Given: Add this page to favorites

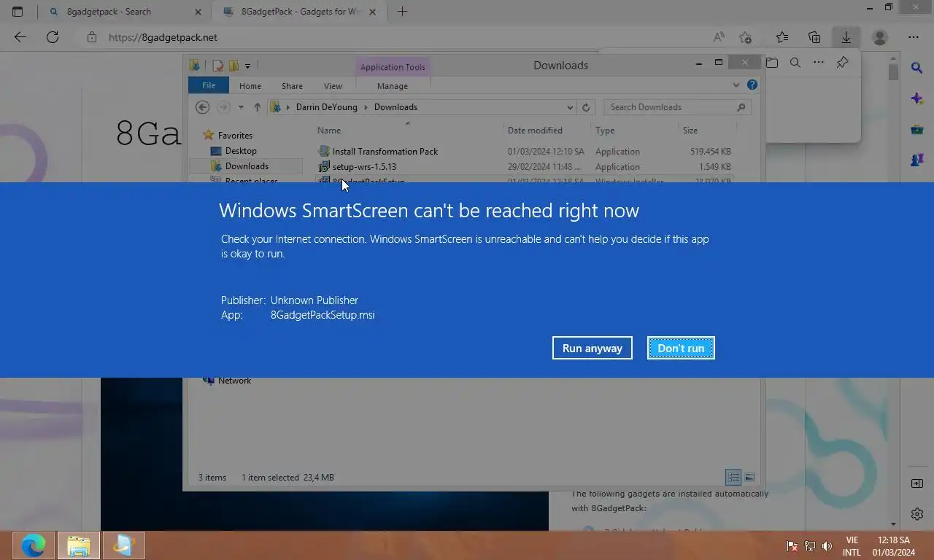Looking at the screenshot, I should (x=745, y=37).
